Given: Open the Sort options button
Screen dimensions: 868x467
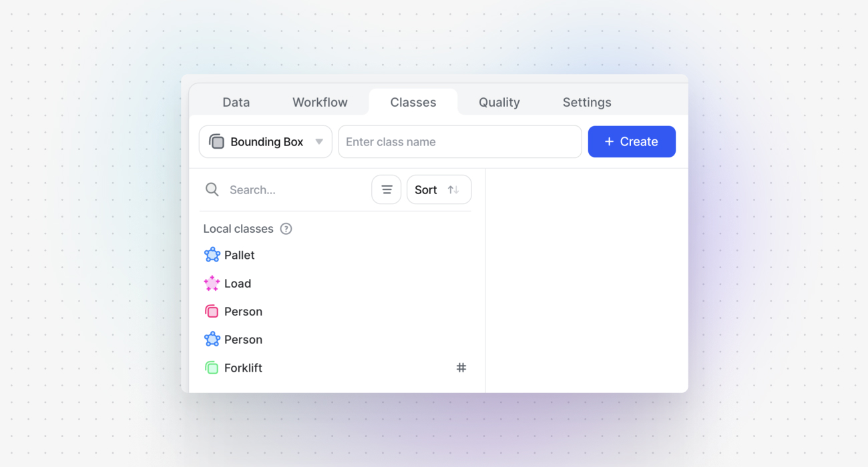Looking at the screenshot, I should [x=439, y=189].
